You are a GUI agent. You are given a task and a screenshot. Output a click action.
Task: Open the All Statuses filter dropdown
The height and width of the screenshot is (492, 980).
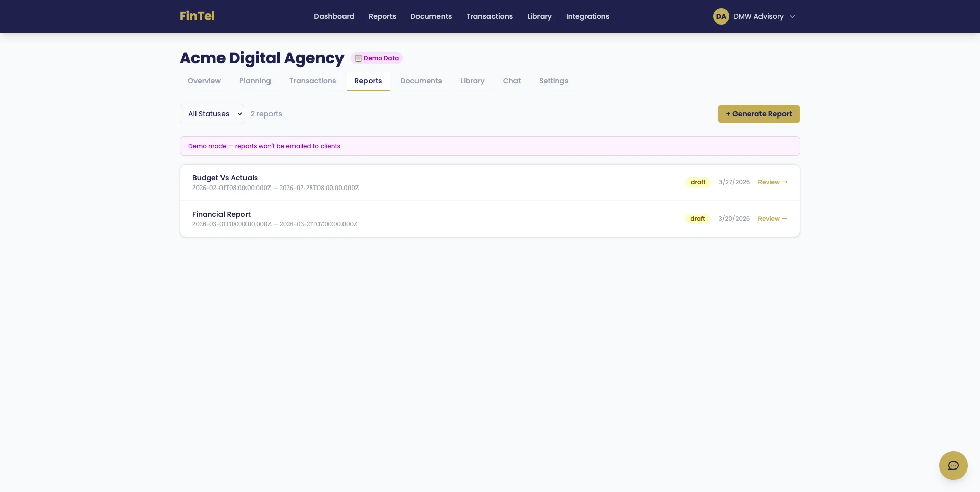coord(212,114)
